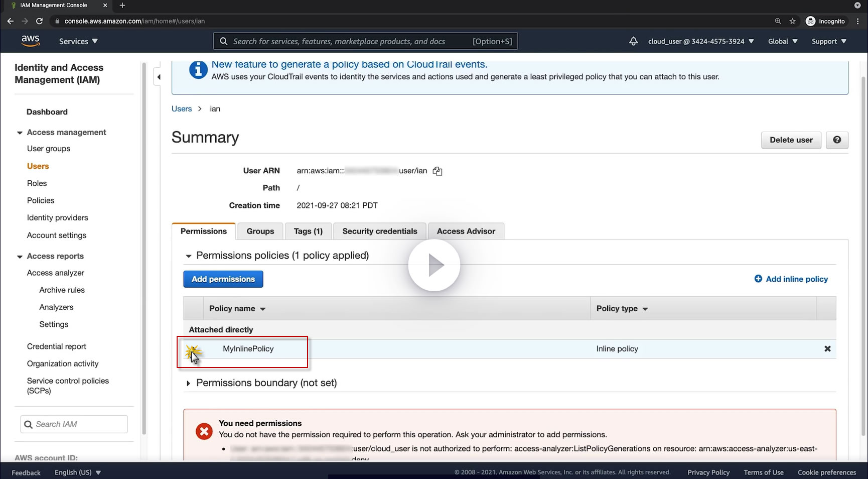The height and width of the screenshot is (479, 868).
Task: Copy the User ARN to clipboard
Action: click(x=438, y=171)
